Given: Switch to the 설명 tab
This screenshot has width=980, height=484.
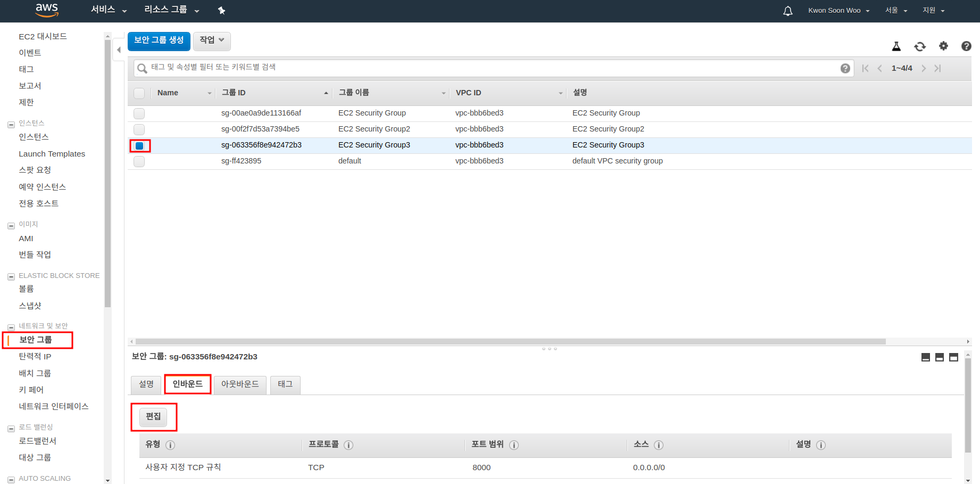Looking at the screenshot, I should [x=146, y=385].
